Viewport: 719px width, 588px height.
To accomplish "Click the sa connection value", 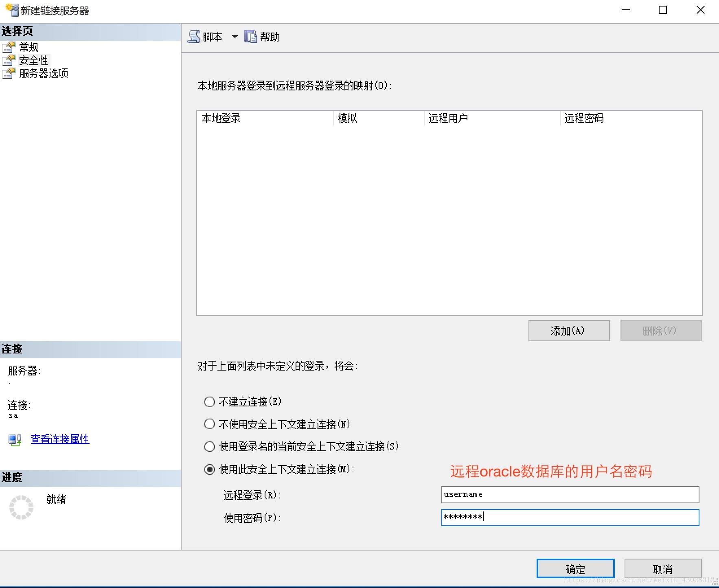I will point(13,416).
